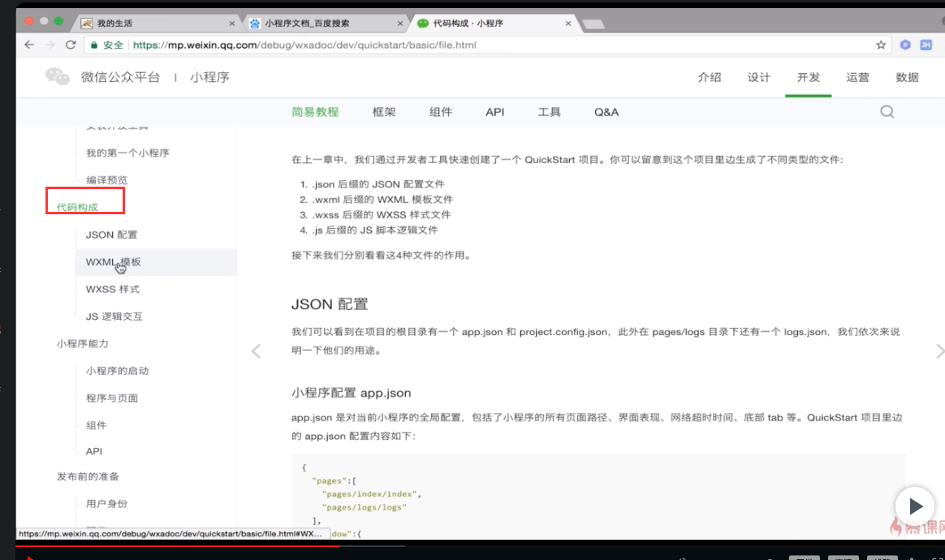This screenshot has height=560, width=945.
Task: Open JS 逻辑交互 in sidebar
Action: pyautogui.click(x=114, y=317)
